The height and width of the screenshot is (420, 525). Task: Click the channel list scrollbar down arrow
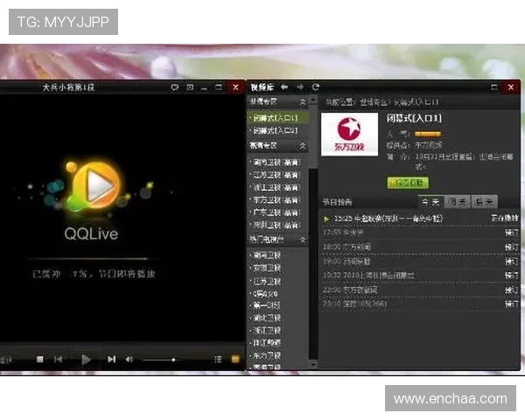(x=312, y=364)
